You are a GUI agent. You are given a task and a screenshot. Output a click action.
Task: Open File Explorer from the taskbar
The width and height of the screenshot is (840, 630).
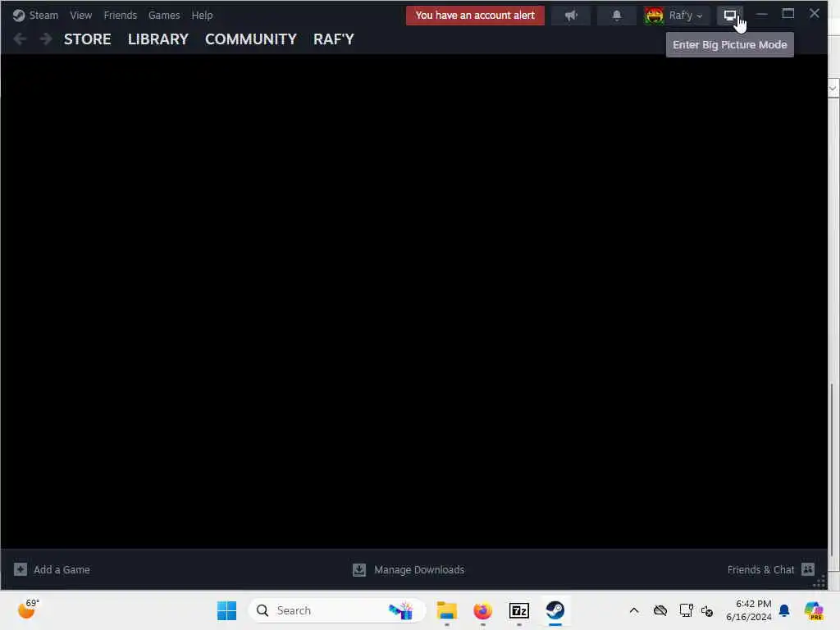(x=446, y=610)
